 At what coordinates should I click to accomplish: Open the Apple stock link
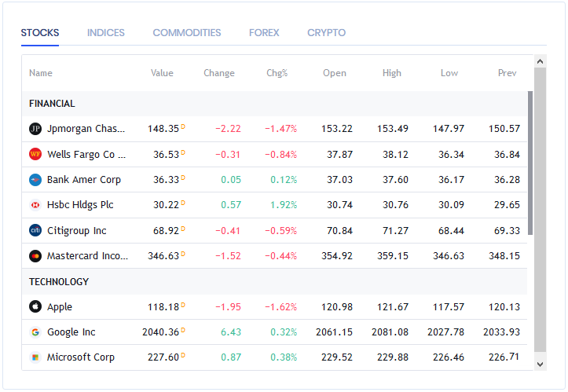tap(60, 307)
